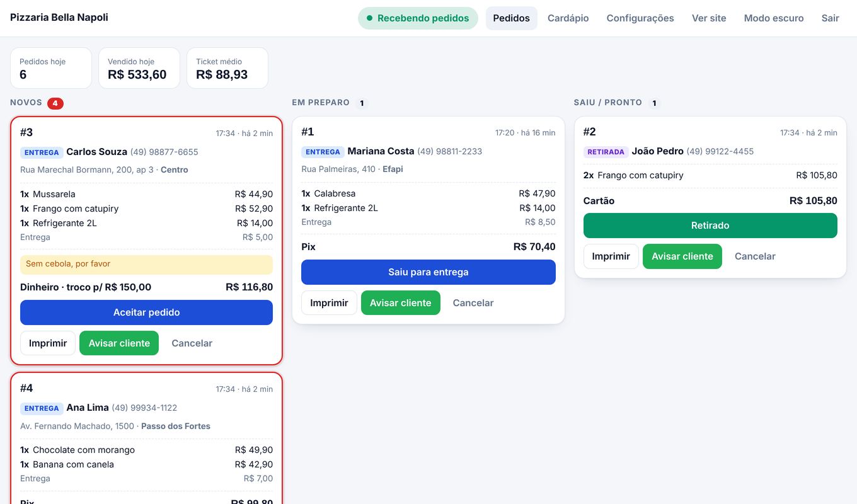Click the Vendido hoje R$ 533,60 card
Screen dimensions: 857x504
pos(139,68)
